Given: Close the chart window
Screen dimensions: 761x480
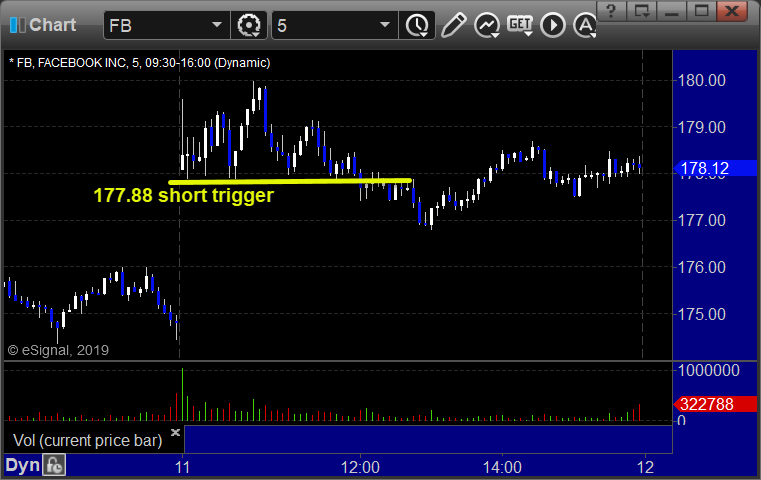Looking at the screenshot, I should tap(731, 11).
